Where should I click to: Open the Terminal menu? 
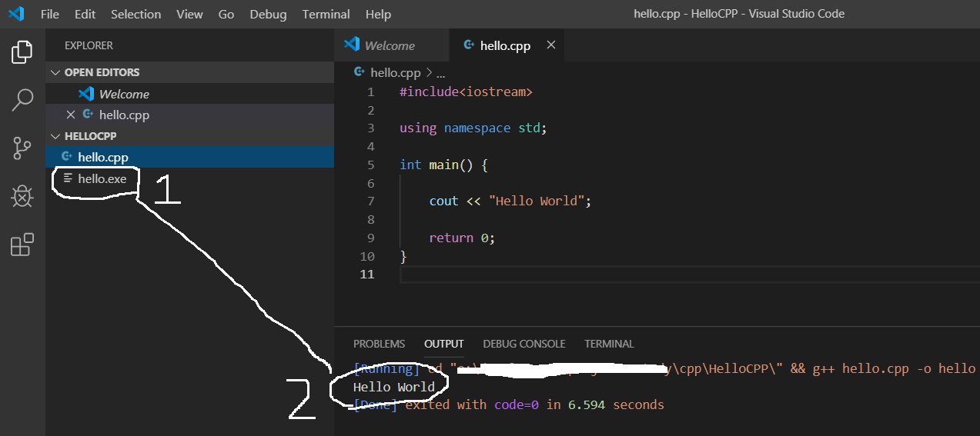tap(326, 14)
